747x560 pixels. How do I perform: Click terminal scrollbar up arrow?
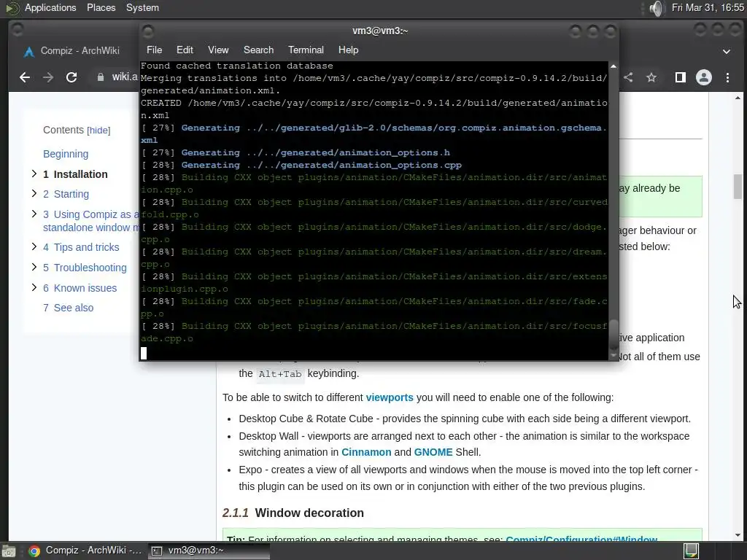(x=613, y=66)
